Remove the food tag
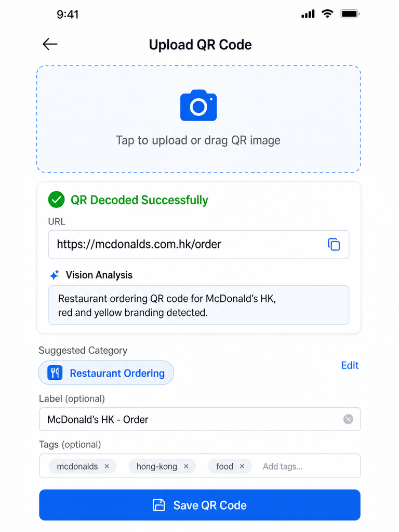Screen dimensions: 399x532 (x=242, y=466)
